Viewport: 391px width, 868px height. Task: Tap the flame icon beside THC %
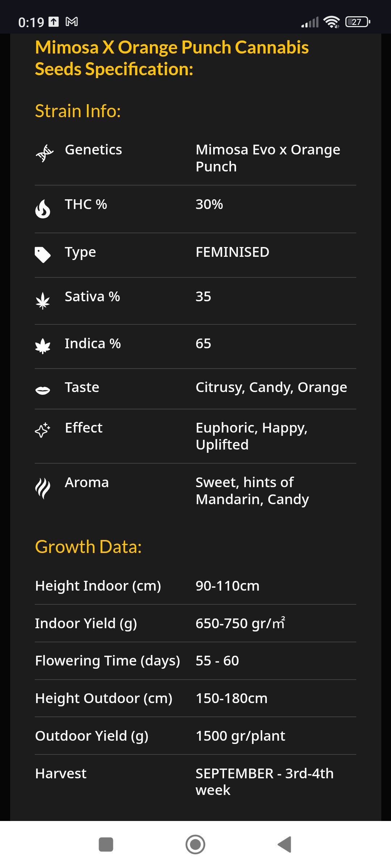(43, 209)
